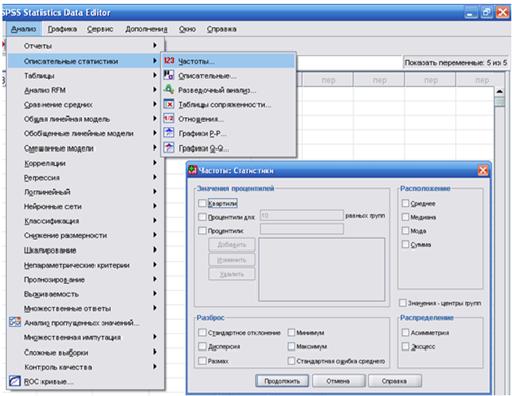Check the Сумма option
The image size is (512, 396).
405,244
